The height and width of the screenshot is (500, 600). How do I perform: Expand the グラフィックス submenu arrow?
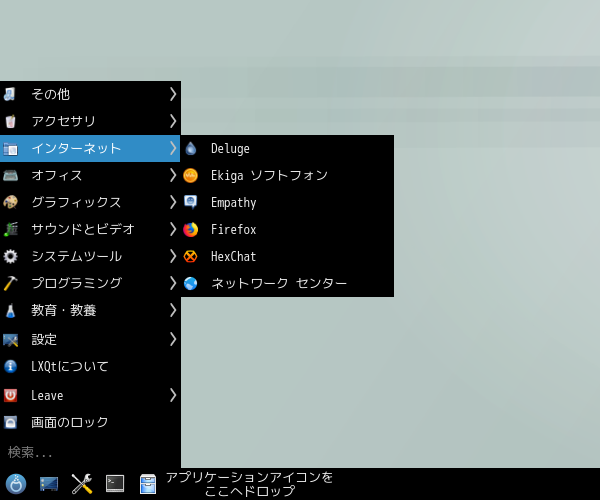[173, 202]
